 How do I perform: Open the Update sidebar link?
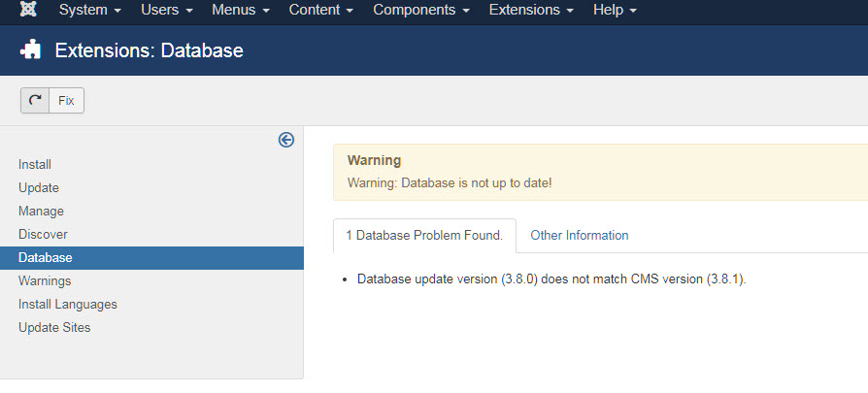39,187
